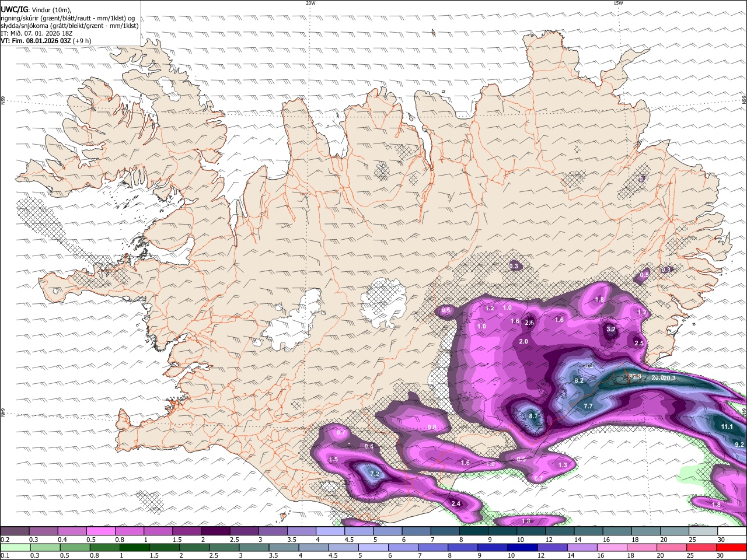Click the deep navy 10 rain legend swatch
747x560 pixels.
pos(522,547)
